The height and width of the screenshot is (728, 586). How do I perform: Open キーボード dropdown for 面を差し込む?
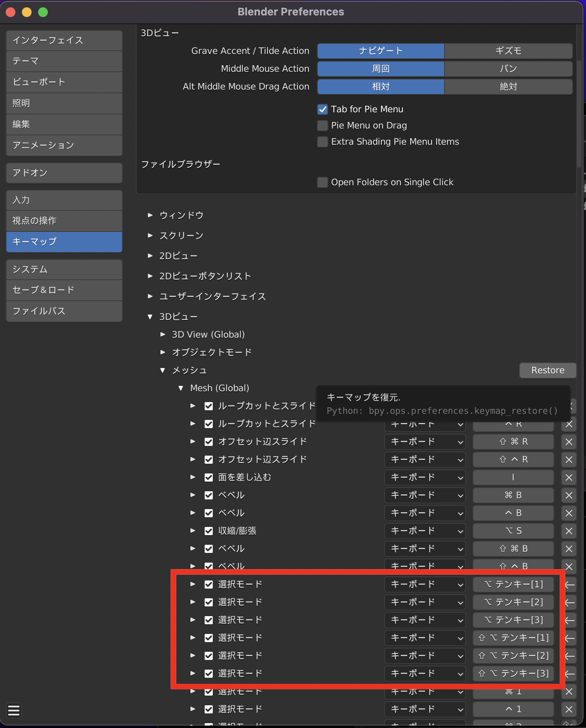point(425,477)
